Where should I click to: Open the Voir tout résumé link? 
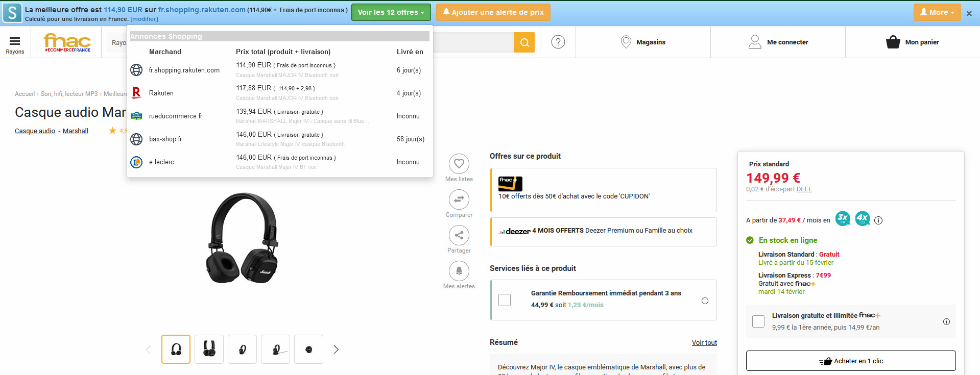coord(704,343)
